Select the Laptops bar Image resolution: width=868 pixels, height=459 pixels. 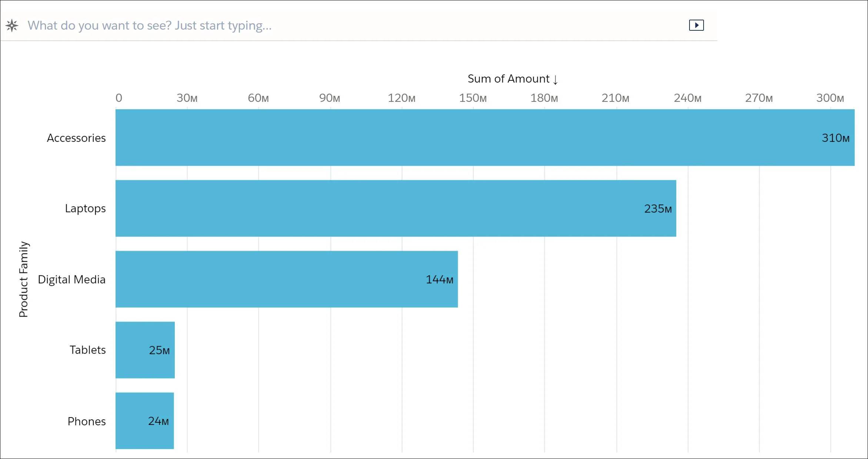[x=395, y=208]
